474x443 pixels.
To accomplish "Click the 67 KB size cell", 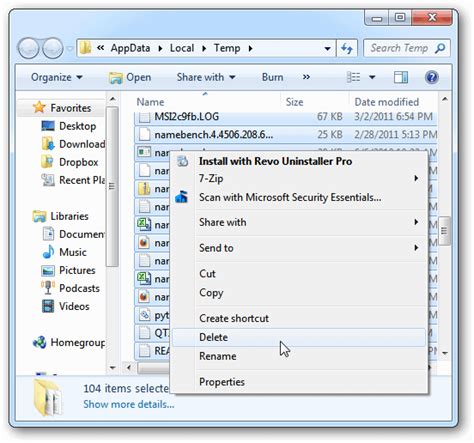I will pos(329,117).
